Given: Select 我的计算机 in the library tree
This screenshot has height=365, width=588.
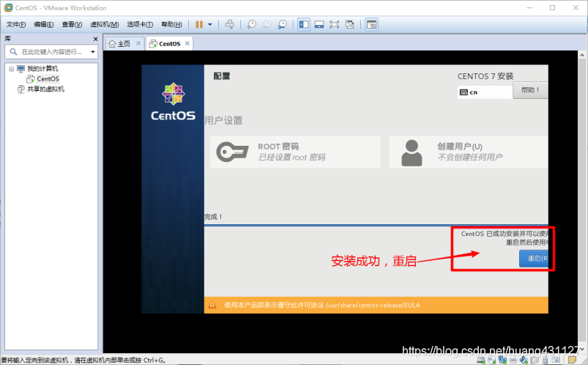Looking at the screenshot, I should 42,69.
